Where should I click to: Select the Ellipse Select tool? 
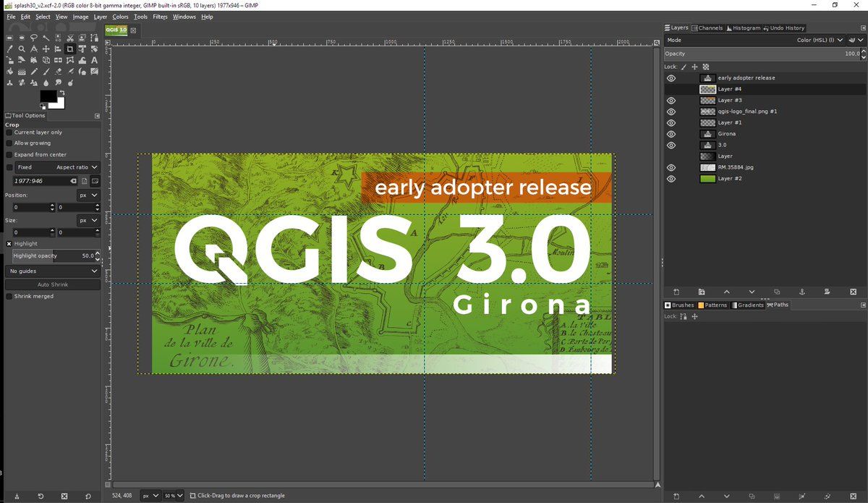[x=22, y=38]
